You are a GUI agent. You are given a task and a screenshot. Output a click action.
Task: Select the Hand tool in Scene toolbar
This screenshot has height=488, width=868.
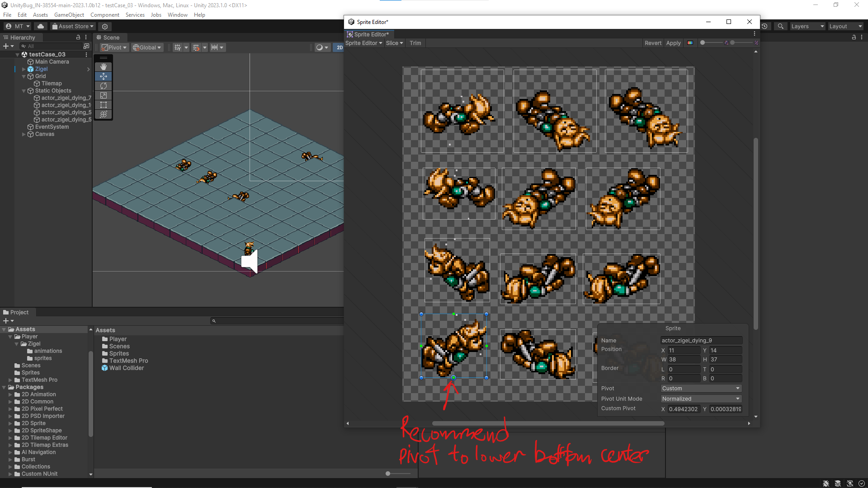click(104, 66)
